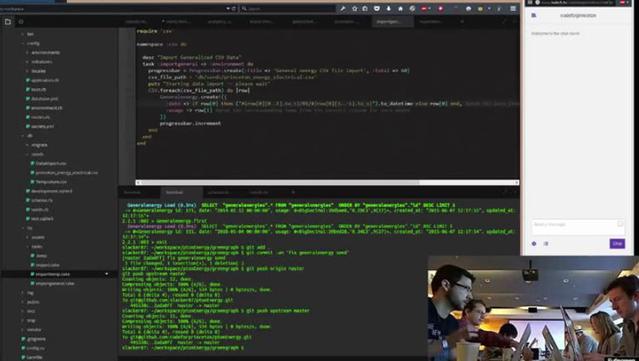Open the settings gear icon beside the folder icon
The height and width of the screenshot is (361, 639).
click(21, 22)
